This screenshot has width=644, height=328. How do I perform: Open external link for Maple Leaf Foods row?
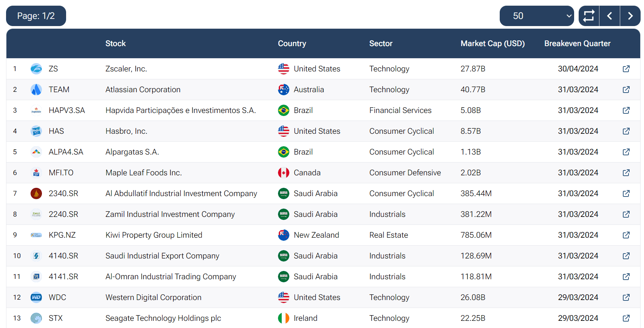[626, 173]
